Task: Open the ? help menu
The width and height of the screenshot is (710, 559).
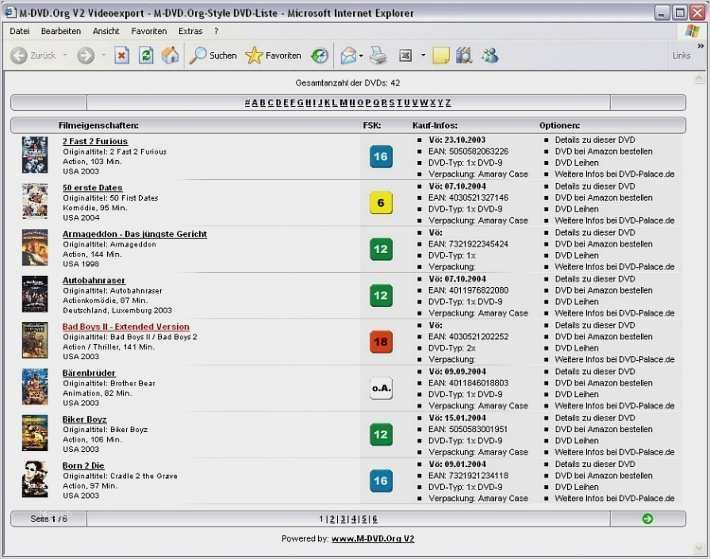Action: [x=216, y=31]
